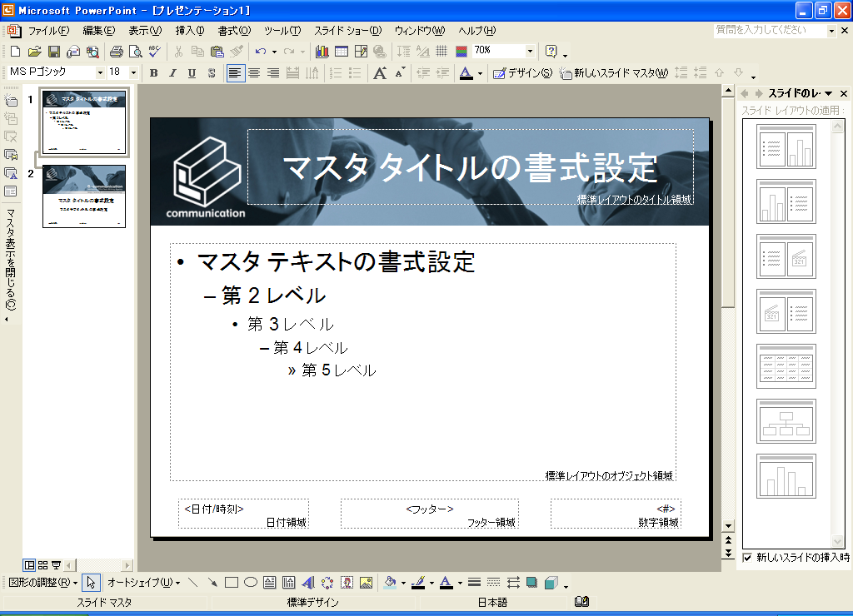Viewport: 853px width, 616px height.
Task: Open the 挿入 menu
Action: pos(189,31)
